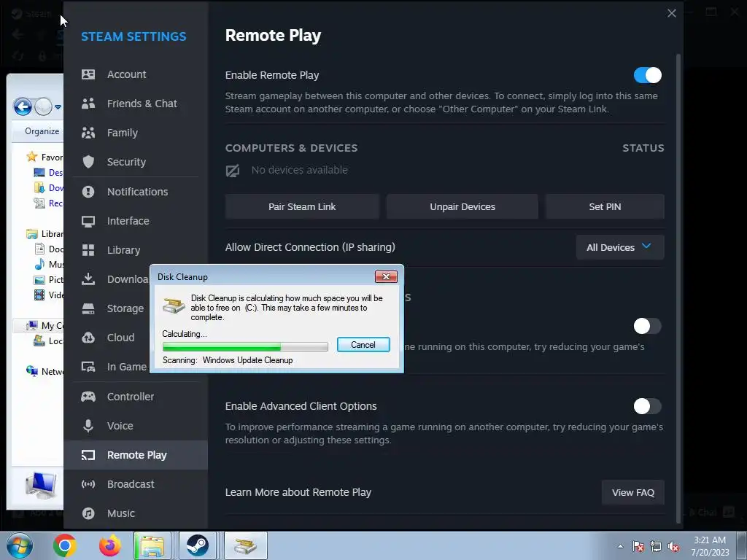
Task: Toggle the partially hidden host options switch
Action: 648,326
